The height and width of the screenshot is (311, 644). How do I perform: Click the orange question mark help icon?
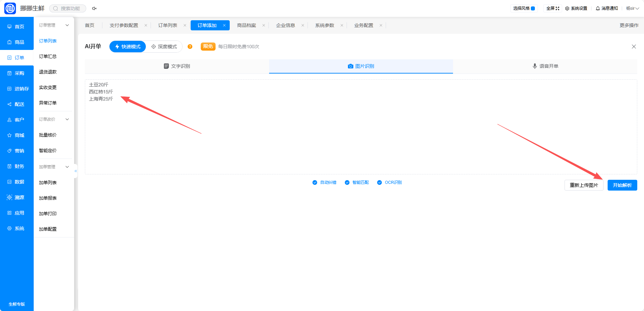(x=190, y=47)
